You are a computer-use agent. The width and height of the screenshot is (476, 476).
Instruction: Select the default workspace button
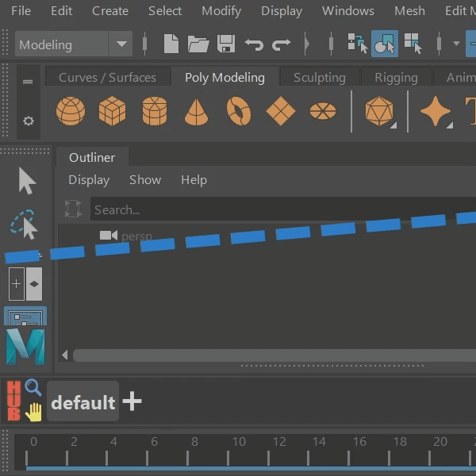(x=83, y=401)
